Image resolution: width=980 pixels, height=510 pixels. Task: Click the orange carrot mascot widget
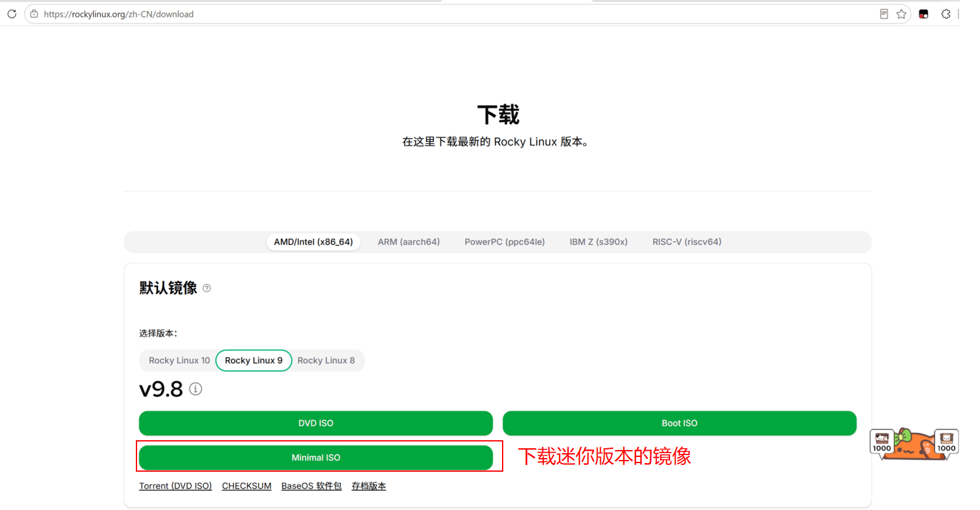point(914,444)
